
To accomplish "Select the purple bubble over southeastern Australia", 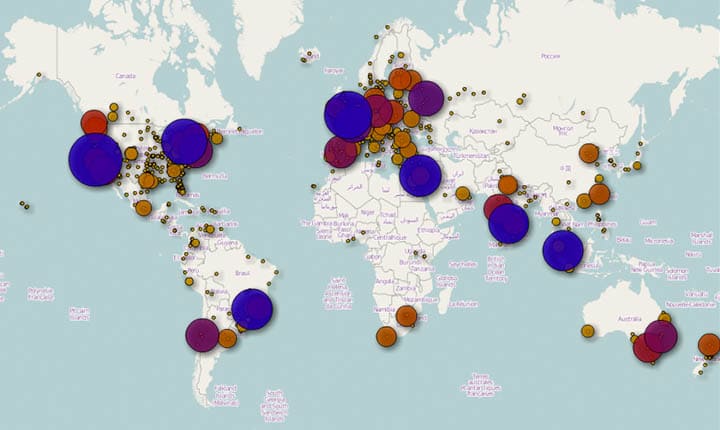I will 660,336.
